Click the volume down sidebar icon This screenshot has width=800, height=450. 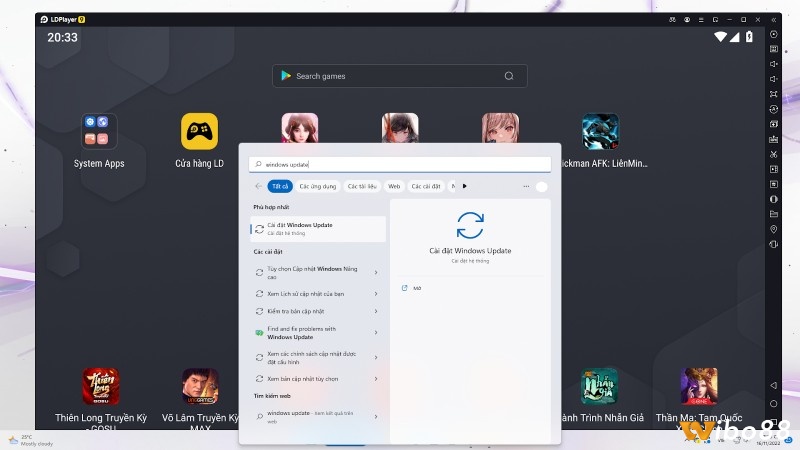tap(773, 79)
